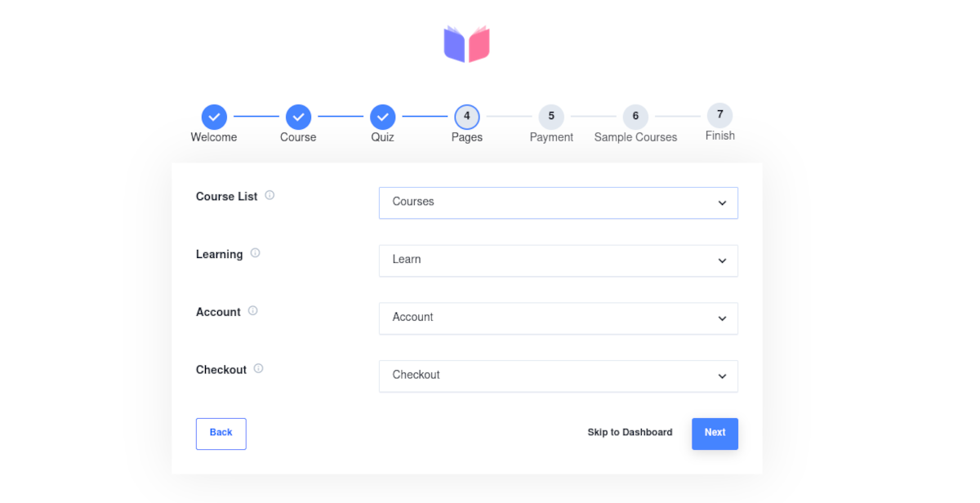Click the Welcome step label
Screen dimensions: 980x503
(214, 137)
